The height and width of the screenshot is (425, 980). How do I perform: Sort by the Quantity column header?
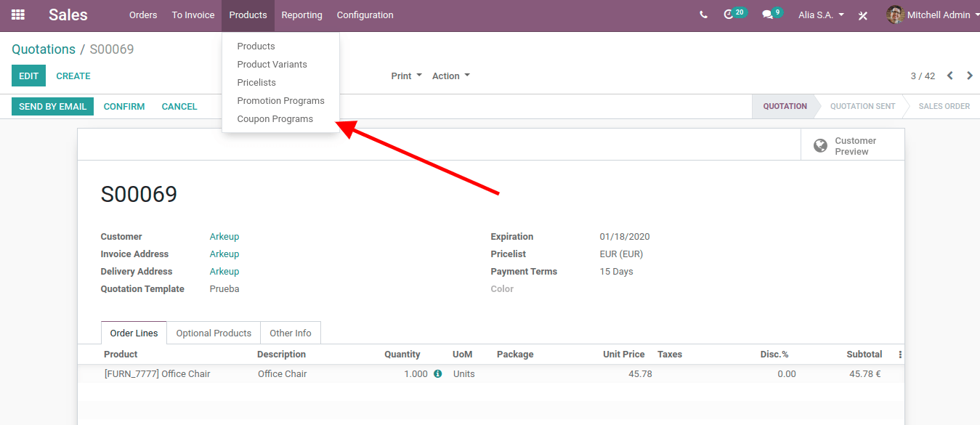point(402,355)
